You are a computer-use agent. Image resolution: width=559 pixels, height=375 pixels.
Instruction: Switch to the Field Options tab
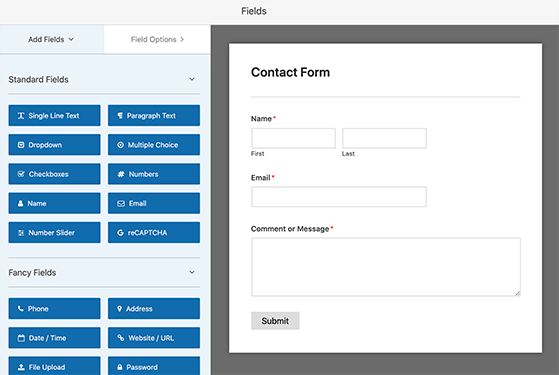157,39
